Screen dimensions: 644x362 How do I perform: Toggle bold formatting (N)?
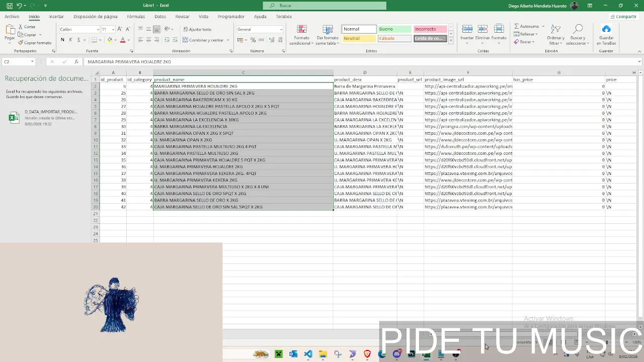(x=62, y=40)
